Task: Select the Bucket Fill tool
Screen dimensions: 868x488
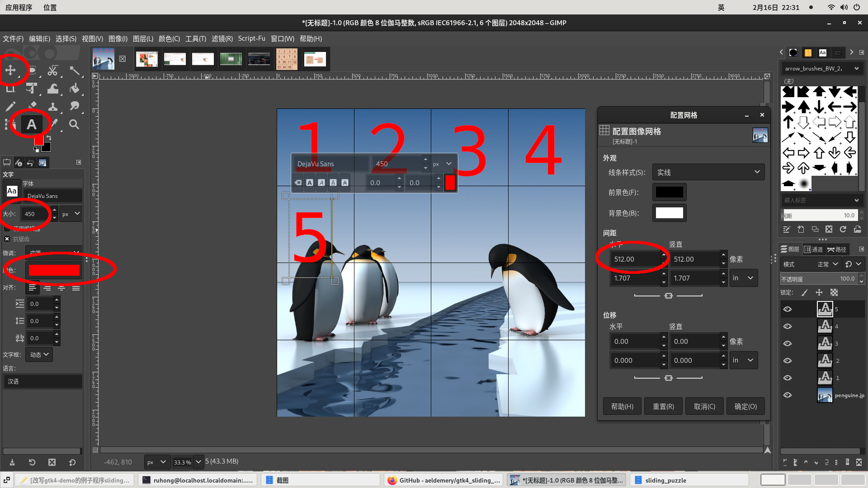Action: pos(75,89)
